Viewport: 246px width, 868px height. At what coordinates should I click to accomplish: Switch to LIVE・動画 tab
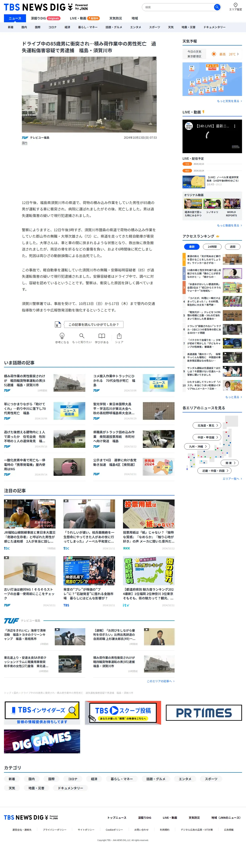[85, 18]
